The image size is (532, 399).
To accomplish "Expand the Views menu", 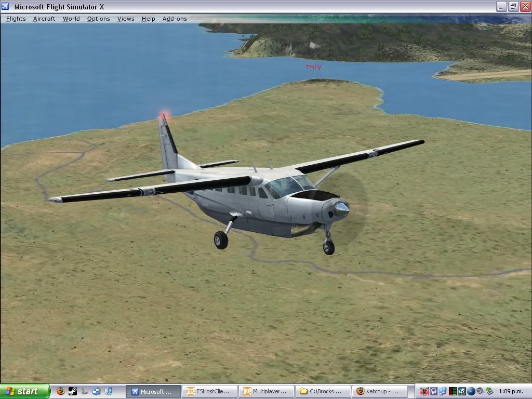I will (x=126, y=19).
